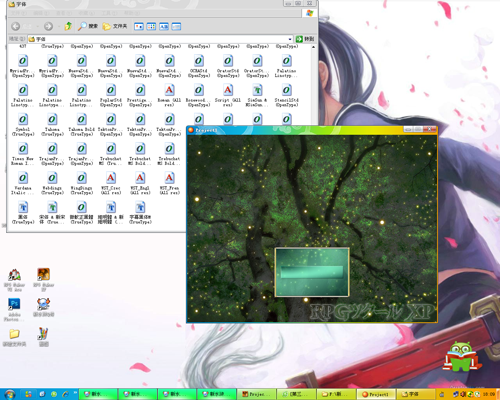Select the WST_Czec font file

click(x=111, y=184)
